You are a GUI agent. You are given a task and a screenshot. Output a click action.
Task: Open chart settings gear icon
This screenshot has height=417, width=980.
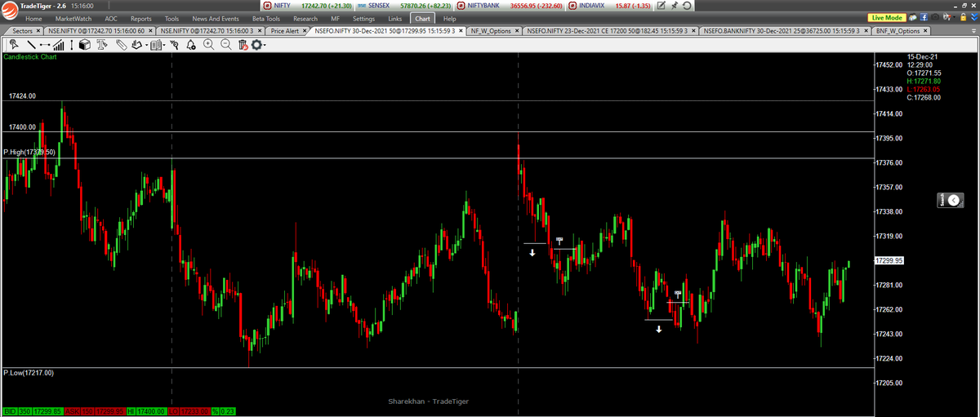[x=257, y=45]
